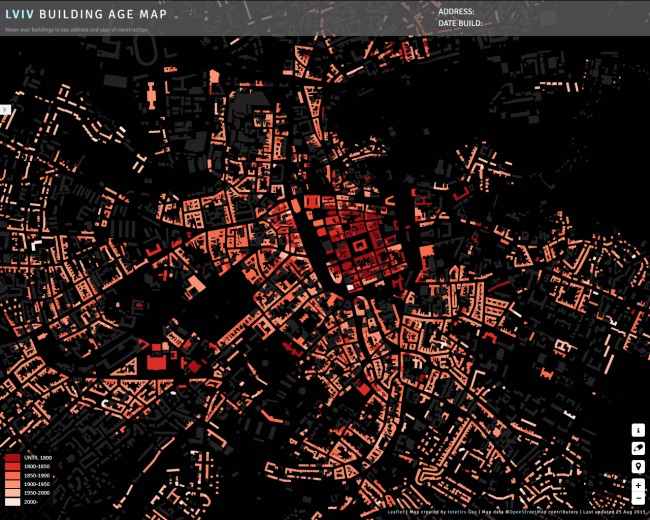650x520 pixels.
Task: Select the 1950-2000 legend swatch
Action: click(x=12, y=494)
